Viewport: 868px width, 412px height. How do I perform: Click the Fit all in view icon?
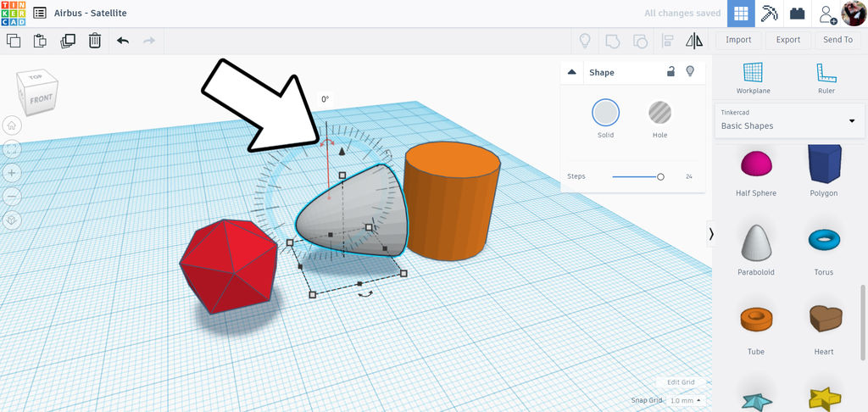(x=12, y=149)
